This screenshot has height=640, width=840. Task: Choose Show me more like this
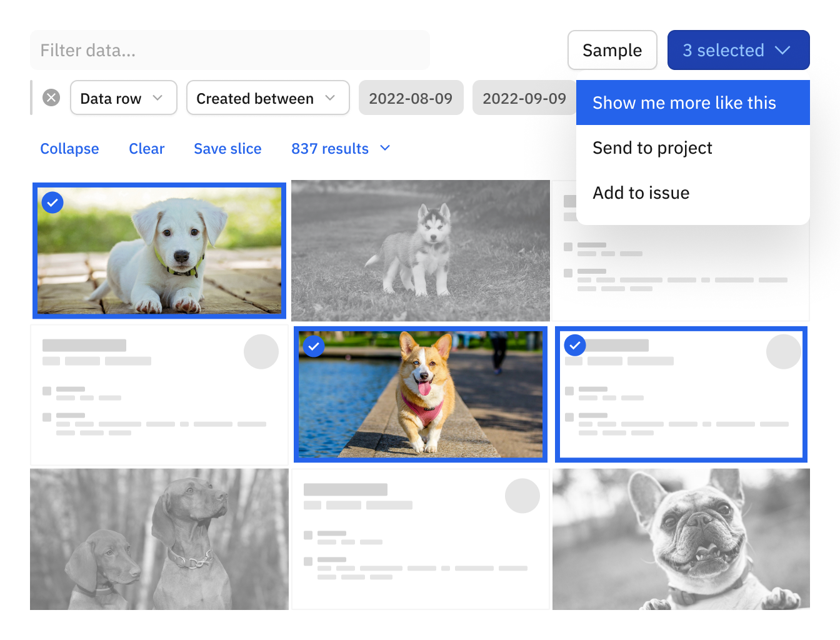pos(692,102)
